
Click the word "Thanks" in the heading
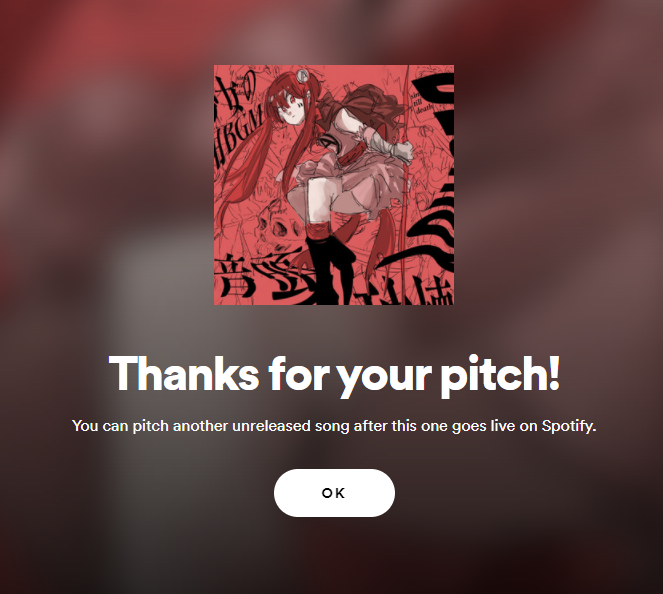tap(184, 373)
